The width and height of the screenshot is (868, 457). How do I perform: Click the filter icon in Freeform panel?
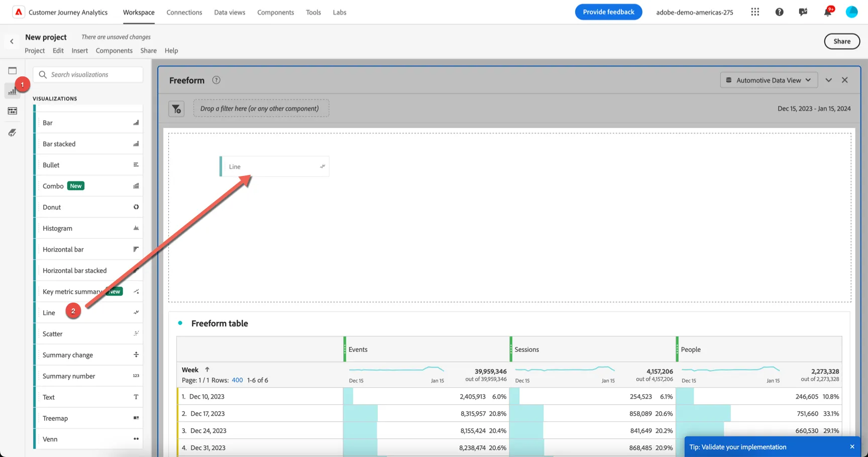[176, 109]
